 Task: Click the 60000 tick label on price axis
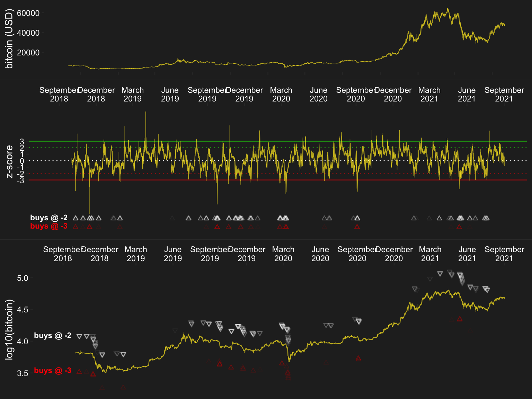[28, 13]
